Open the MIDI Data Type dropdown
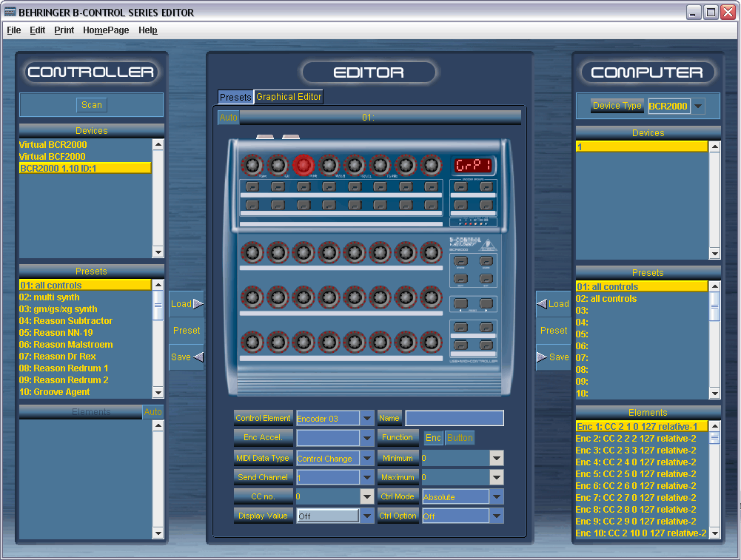Screen dimensions: 741x560 [366, 458]
